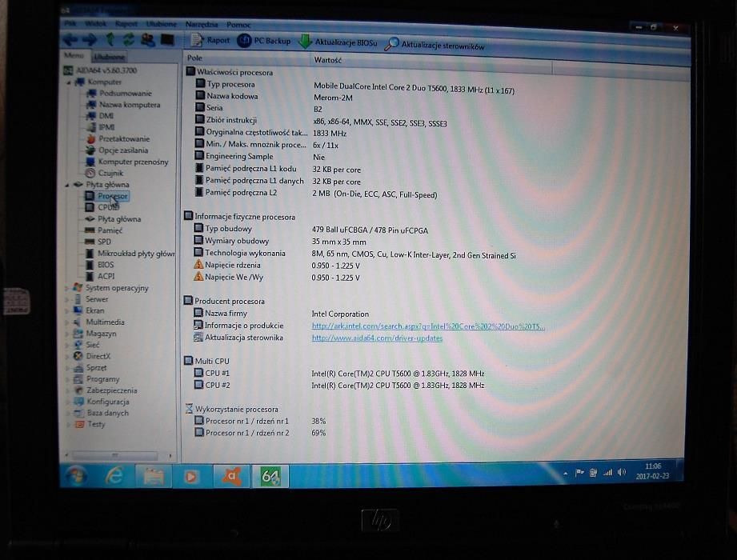Open File Explorer from taskbar
This screenshot has height=560, width=737.
153,476
